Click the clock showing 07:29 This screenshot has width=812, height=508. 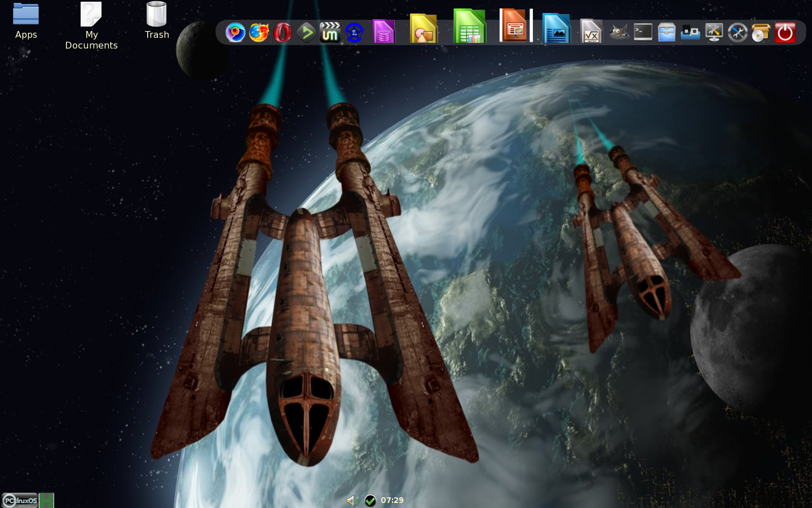[392, 500]
